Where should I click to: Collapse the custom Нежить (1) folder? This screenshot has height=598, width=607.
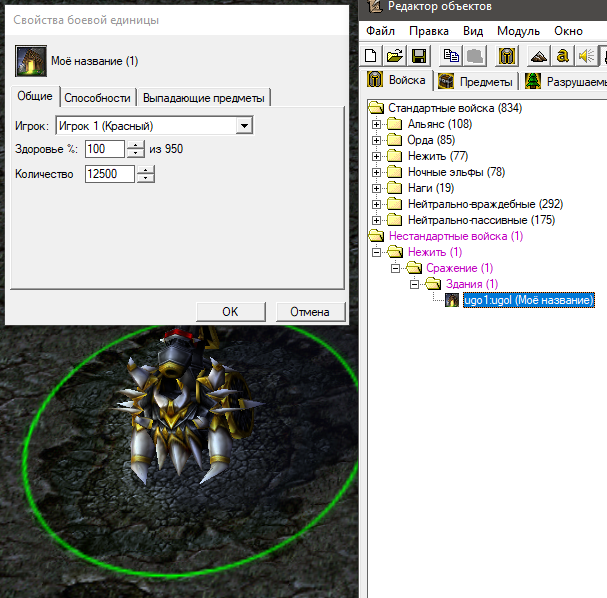coord(376,252)
